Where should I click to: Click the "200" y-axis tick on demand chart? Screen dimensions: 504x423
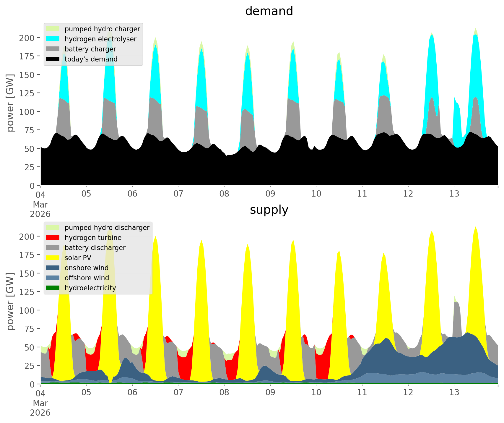(x=27, y=38)
